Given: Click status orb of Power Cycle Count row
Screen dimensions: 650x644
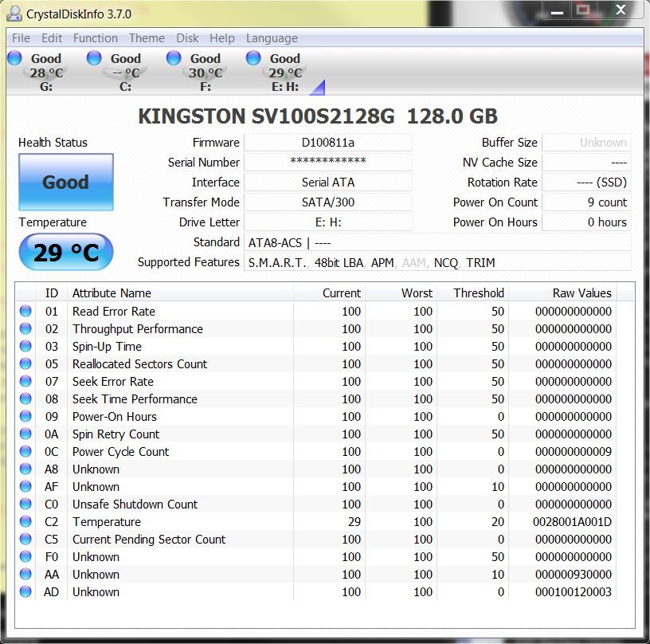Looking at the screenshot, I should click(25, 451).
